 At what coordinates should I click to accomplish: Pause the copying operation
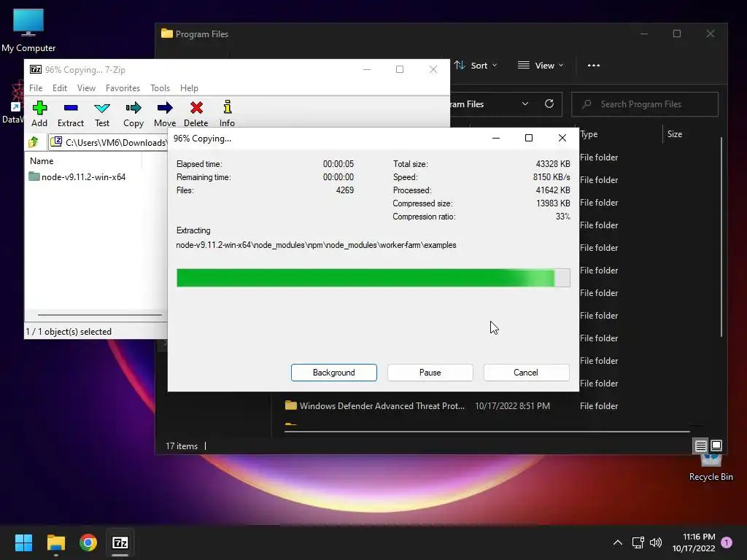[430, 373]
